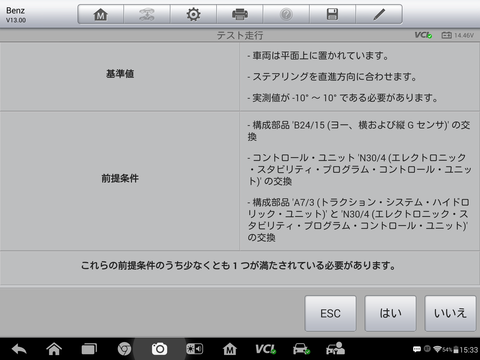Select the 基準値 row label

point(120,74)
